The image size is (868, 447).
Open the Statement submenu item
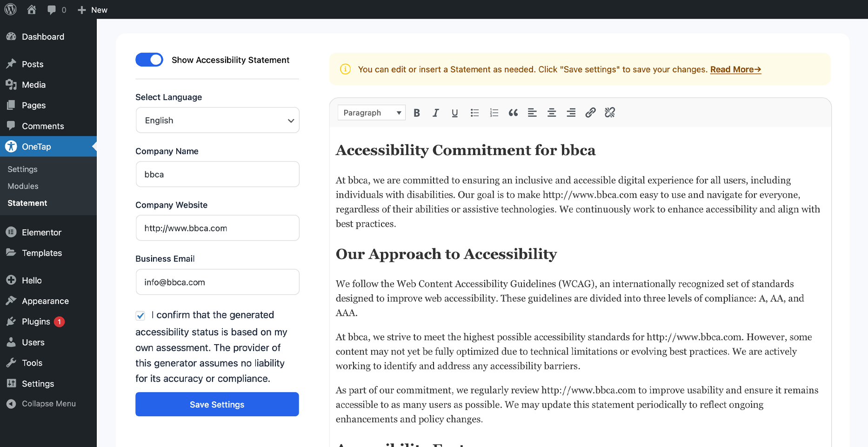click(x=27, y=203)
